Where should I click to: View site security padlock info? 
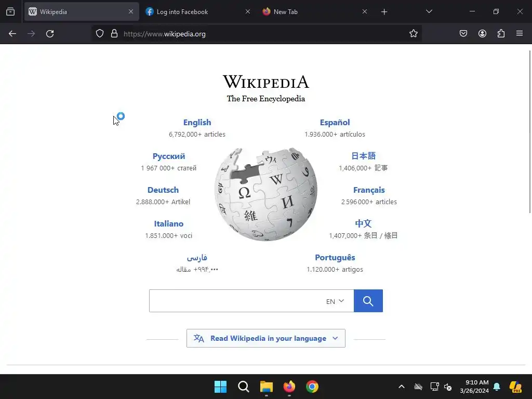114,34
